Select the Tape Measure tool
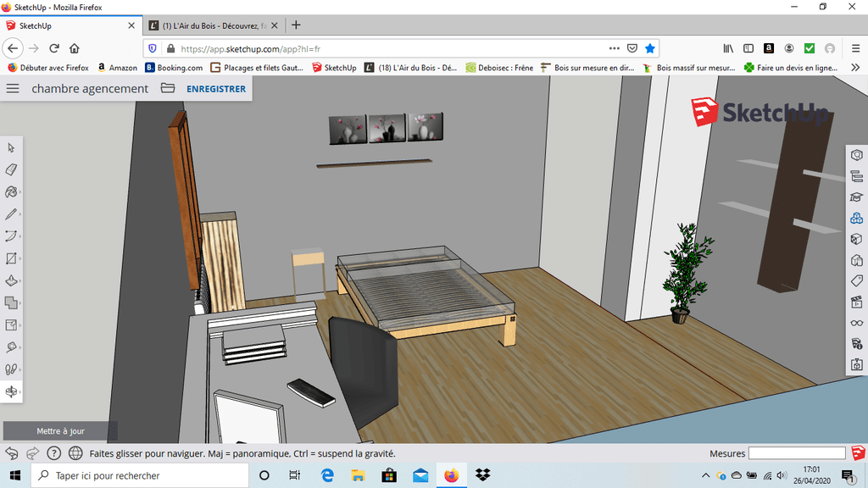The image size is (868, 488). (x=12, y=347)
